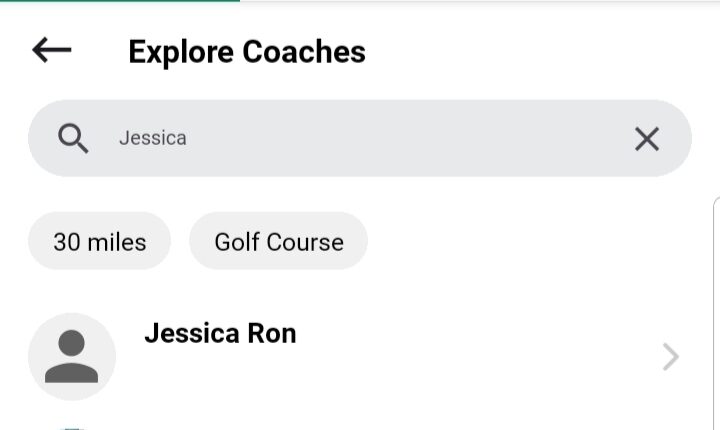Image resolution: width=720 pixels, height=430 pixels.
Task: Tap the word "Ron" in the coach result
Action: 273,333
